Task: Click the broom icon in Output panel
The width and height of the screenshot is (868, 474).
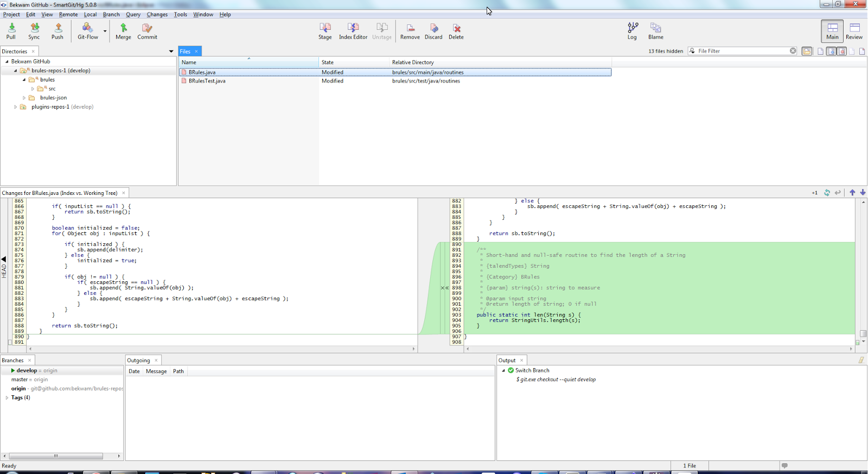Action: click(861, 360)
